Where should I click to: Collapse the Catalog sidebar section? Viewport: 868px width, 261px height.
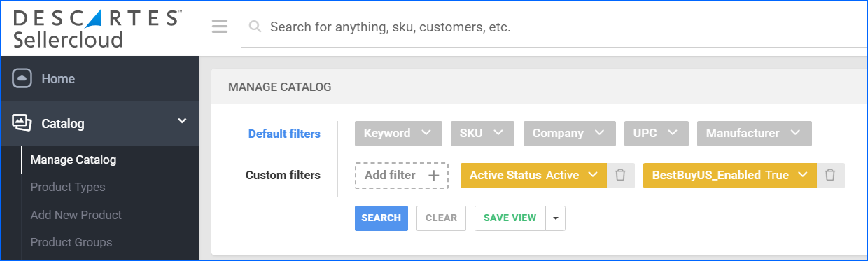tap(182, 122)
